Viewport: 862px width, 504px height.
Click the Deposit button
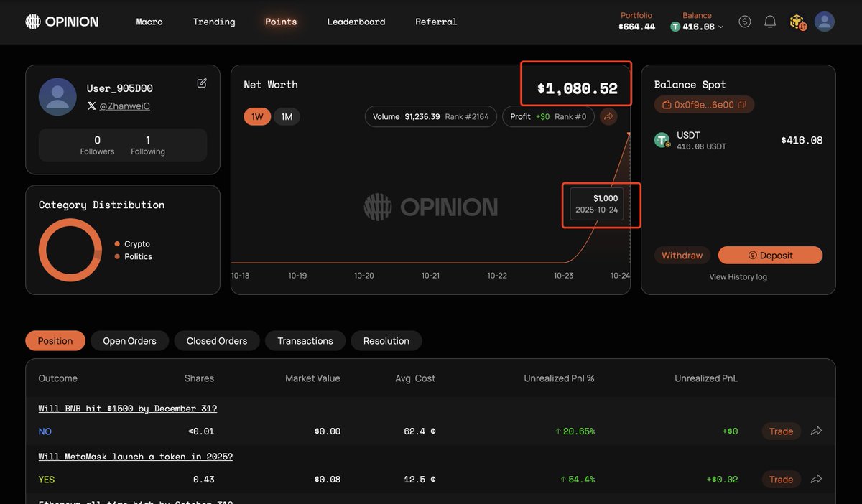click(770, 256)
